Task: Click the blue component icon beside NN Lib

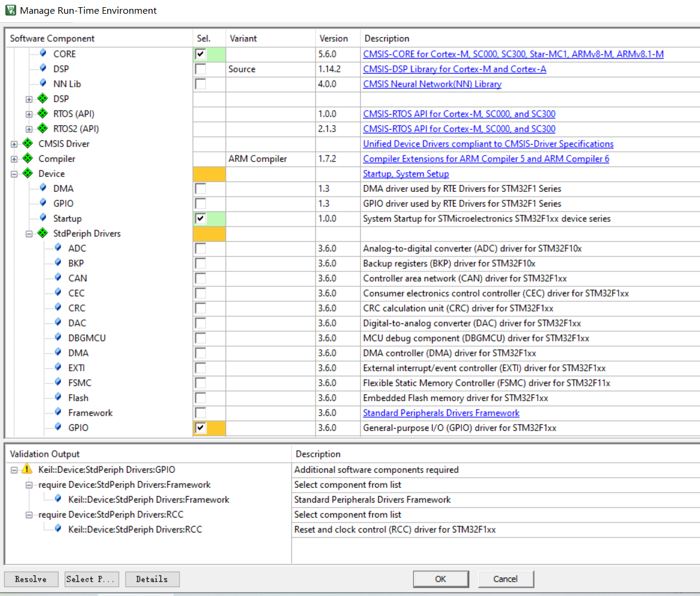Action: [x=43, y=84]
